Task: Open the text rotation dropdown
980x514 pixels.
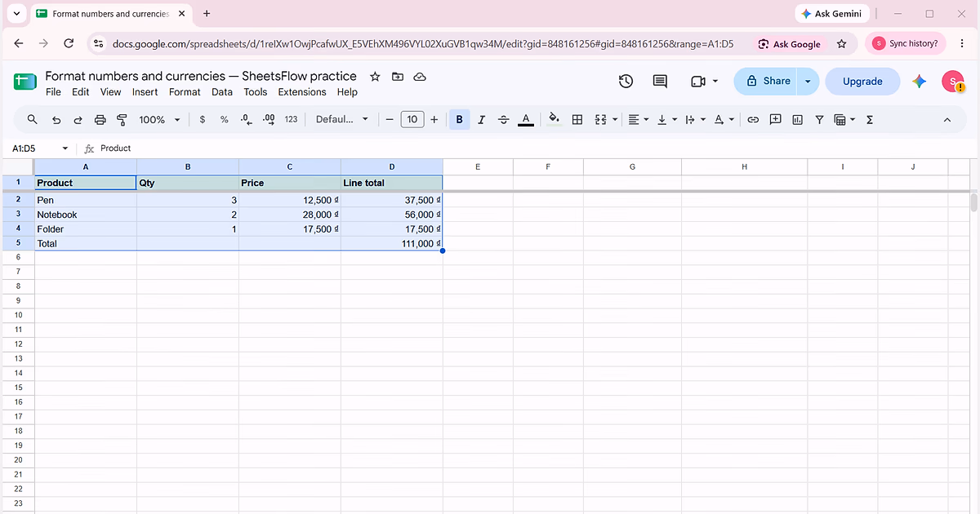Action: point(723,119)
